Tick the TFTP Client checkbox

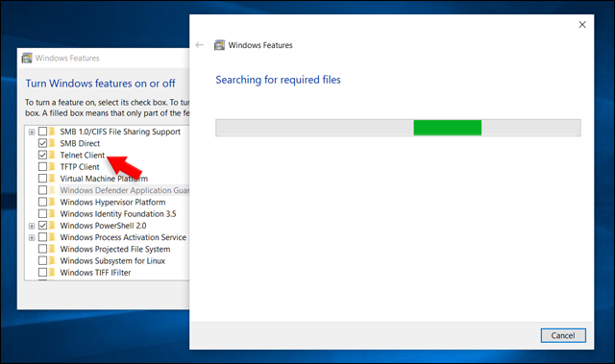pos(42,166)
